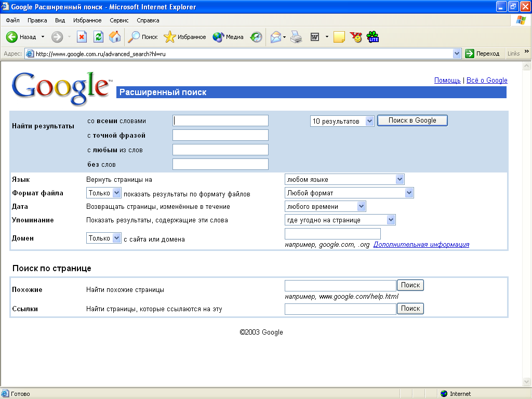Open the '10 результатов' dropdown
This screenshot has height=399, width=532.
[x=342, y=121]
